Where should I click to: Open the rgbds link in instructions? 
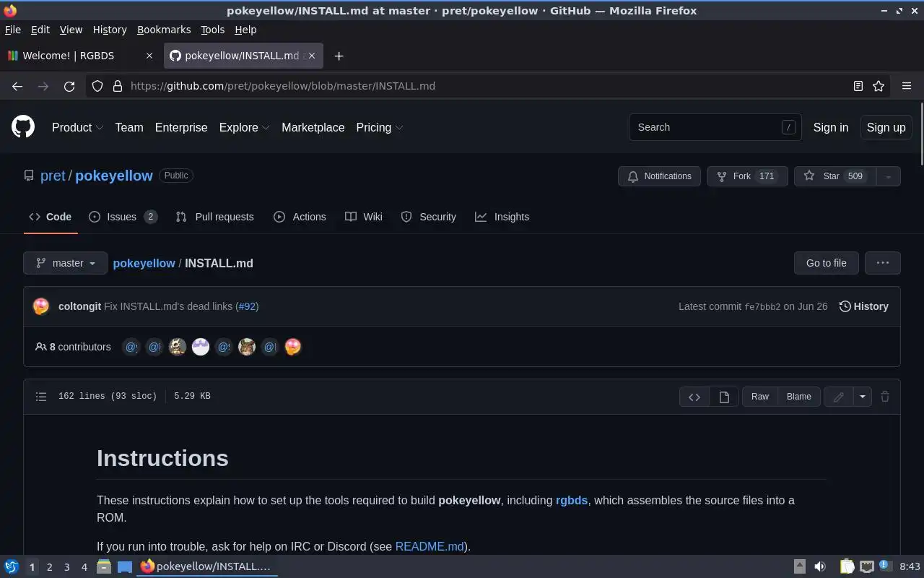(572, 500)
